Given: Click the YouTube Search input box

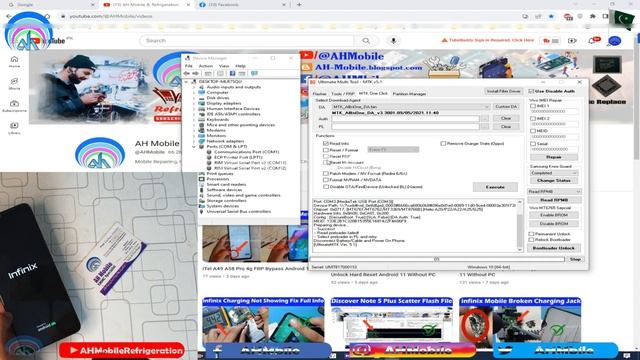Looking at the screenshot, I should coord(247,40).
